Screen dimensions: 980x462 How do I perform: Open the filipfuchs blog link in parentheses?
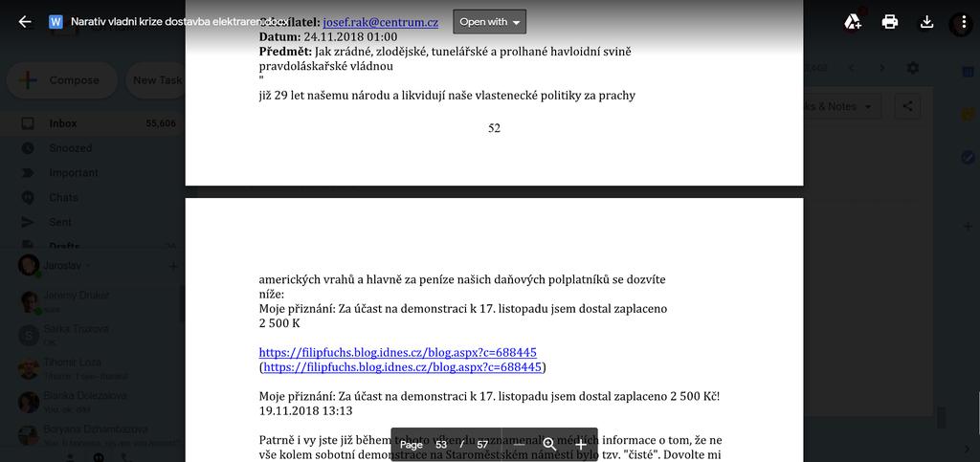tap(403, 367)
